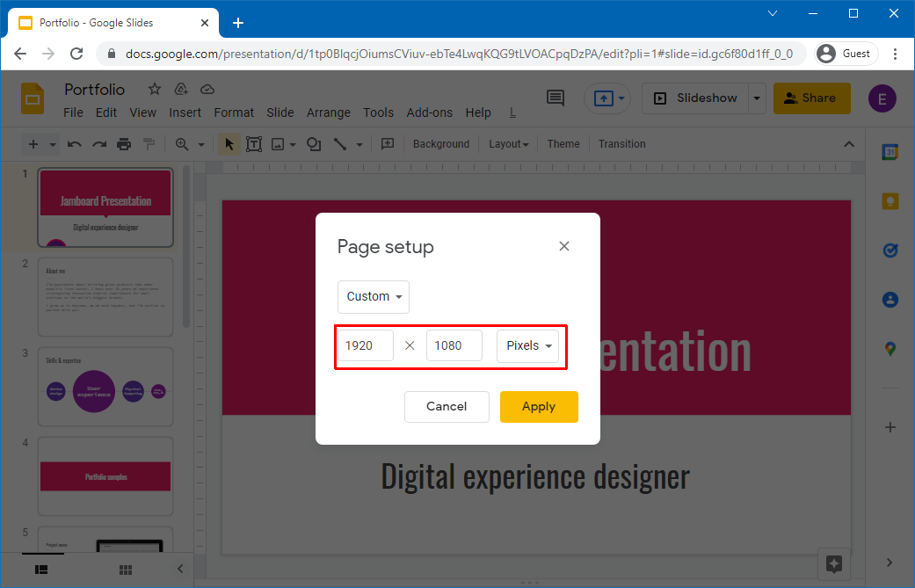Click the Print icon in the toolbar
The width and height of the screenshot is (915, 588).
pos(124,143)
